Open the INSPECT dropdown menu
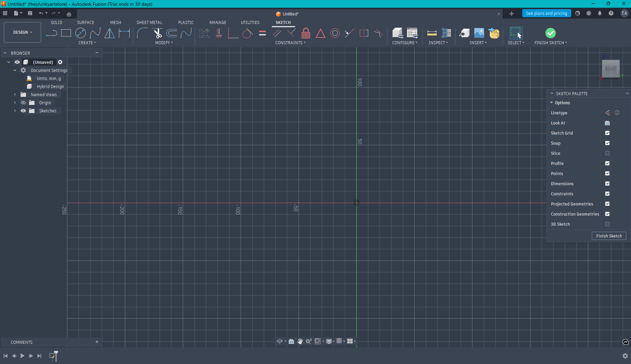The image size is (631, 364). [438, 43]
